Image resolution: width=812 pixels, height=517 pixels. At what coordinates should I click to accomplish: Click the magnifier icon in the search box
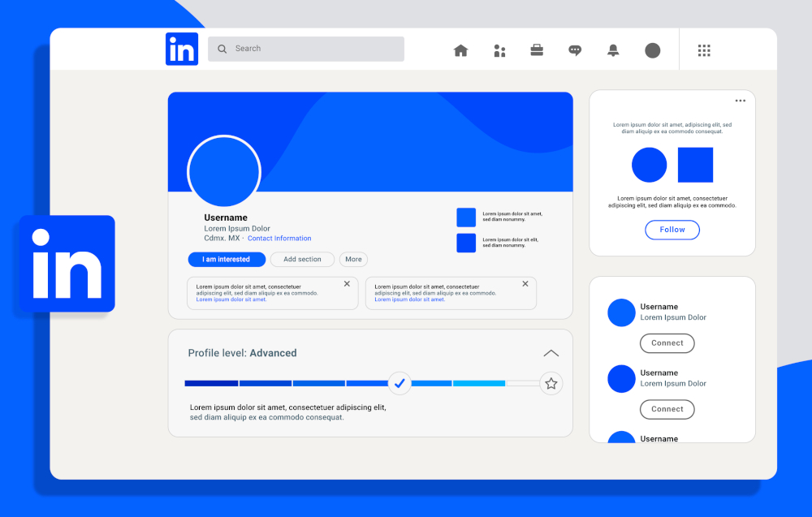(x=222, y=50)
